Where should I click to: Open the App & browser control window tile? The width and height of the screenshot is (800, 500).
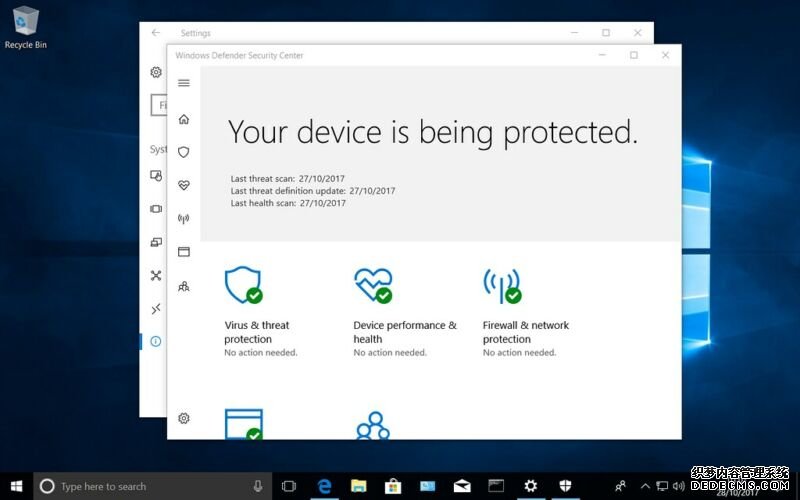pos(244,424)
